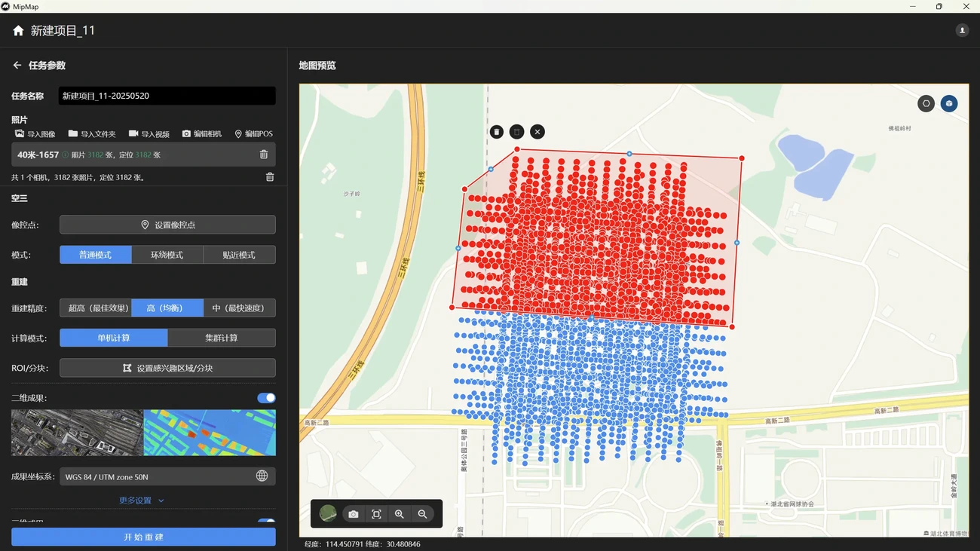
Task: Click the 开始重建 button
Action: (143, 537)
